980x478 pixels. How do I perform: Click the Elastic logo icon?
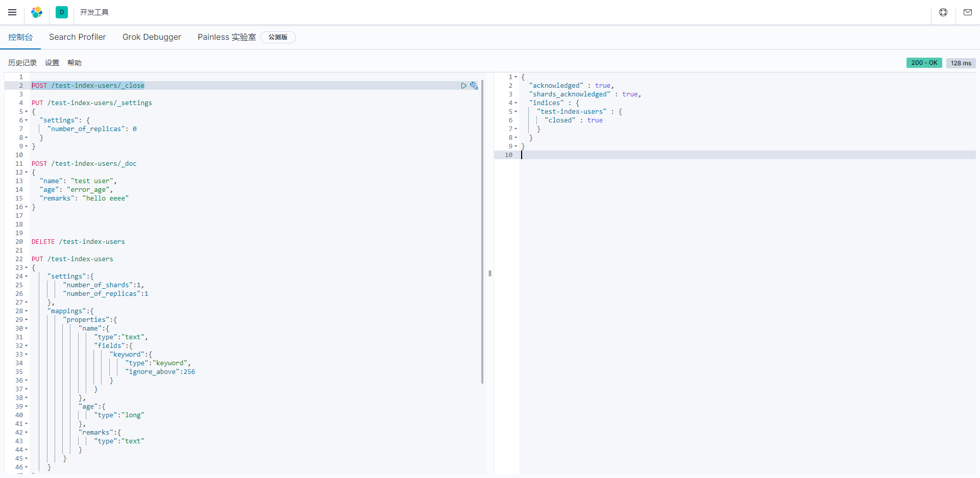tap(37, 12)
